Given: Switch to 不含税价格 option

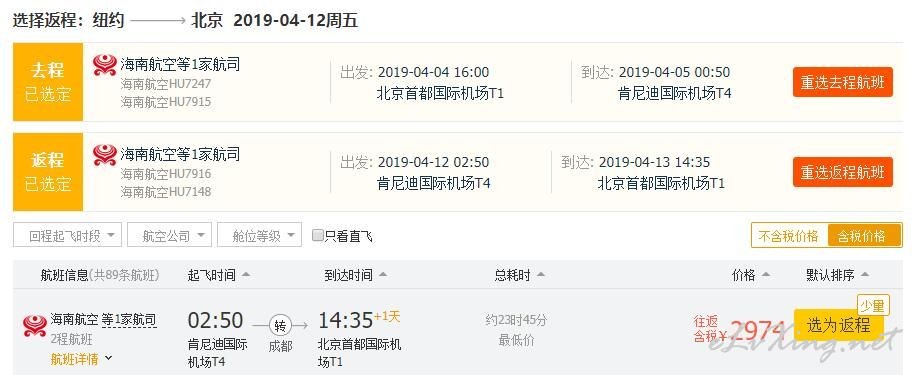Looking at the screenshot, I should tap(789, 236).
